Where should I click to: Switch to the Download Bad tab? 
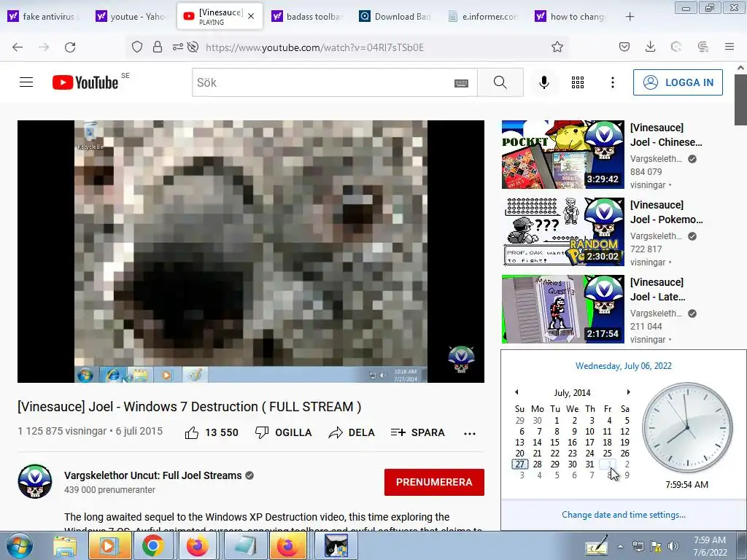[395, 16]
